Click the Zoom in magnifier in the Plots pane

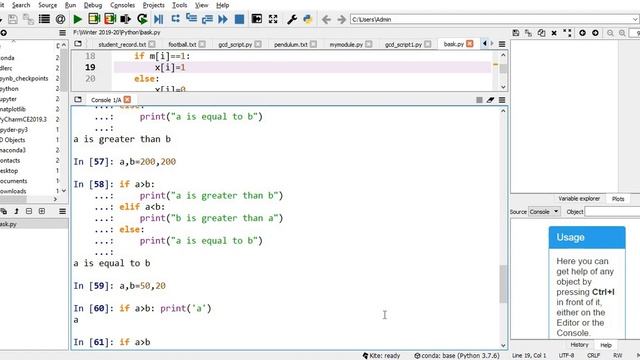tap(622, 33)
